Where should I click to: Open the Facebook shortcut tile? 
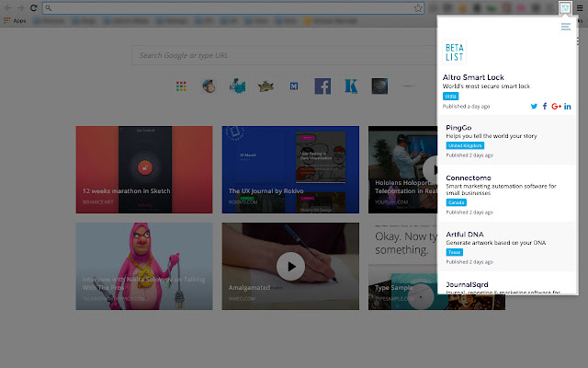click(x=322, y=86)
